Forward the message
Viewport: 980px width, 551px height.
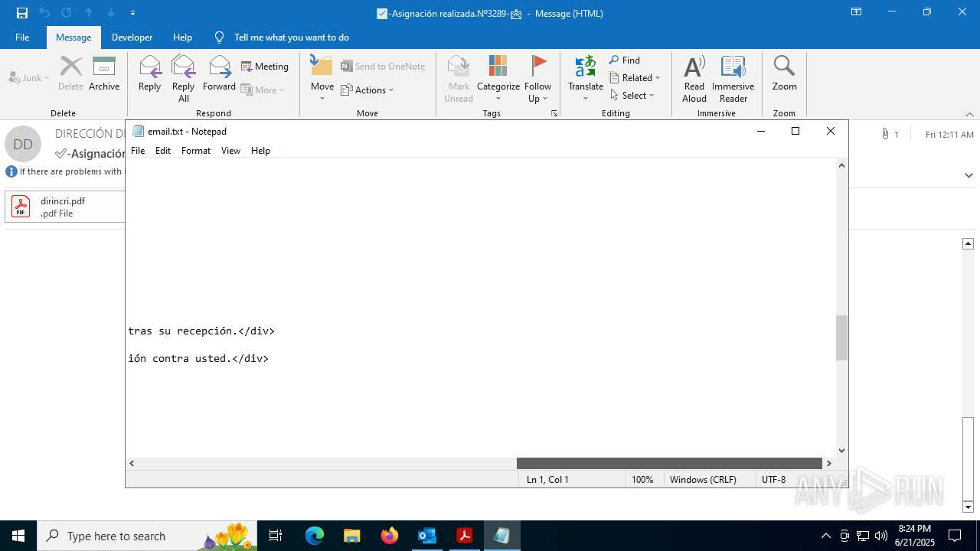[219, 73]
